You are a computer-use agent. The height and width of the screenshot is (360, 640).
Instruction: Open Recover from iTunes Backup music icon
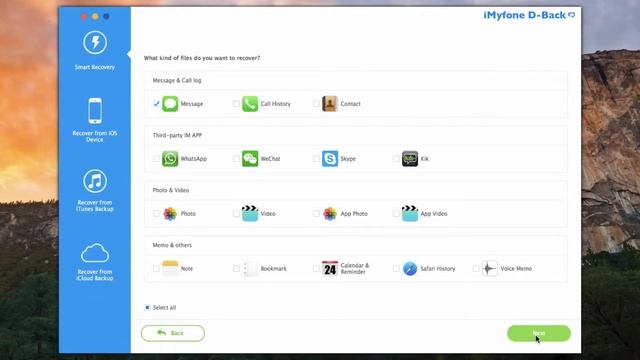pyautogui.click(x=95, y=181)
